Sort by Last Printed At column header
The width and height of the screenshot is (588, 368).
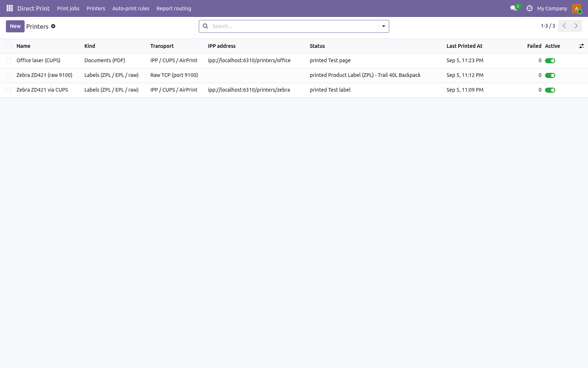(465, 46)
